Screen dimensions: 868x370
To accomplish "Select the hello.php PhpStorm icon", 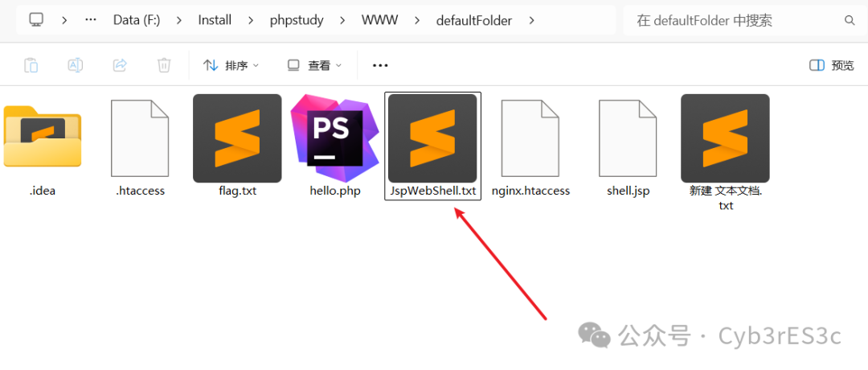I will click(x=335, y=138).
